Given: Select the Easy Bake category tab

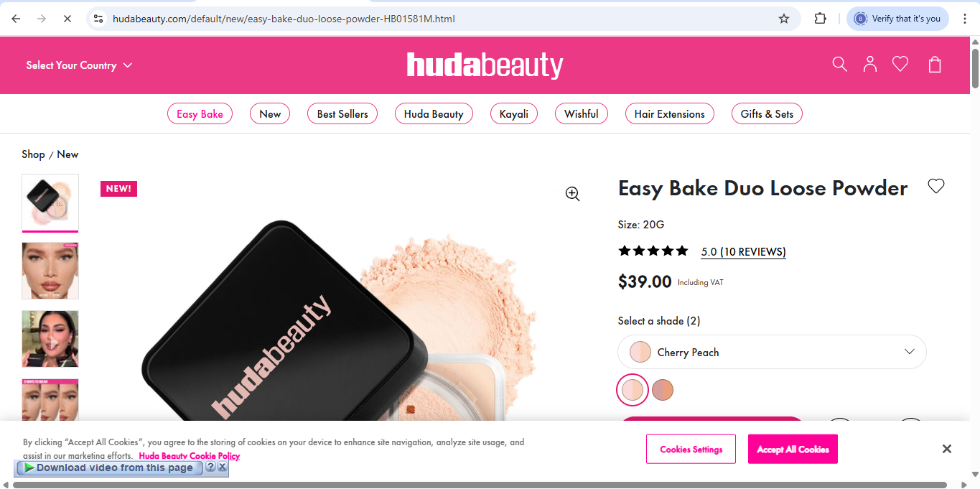Looking at the screenshot, I should pyautogui.click(x=200, y=113).
